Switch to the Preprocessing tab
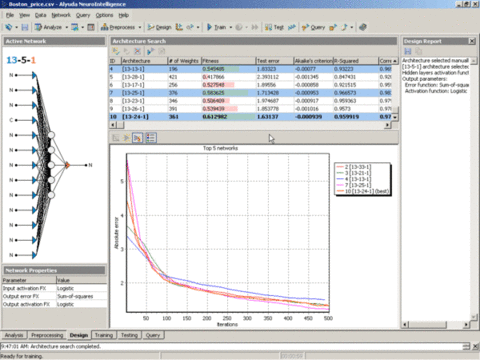The height and width of the screenshot is (360, 480). click(x=47, y=335)
